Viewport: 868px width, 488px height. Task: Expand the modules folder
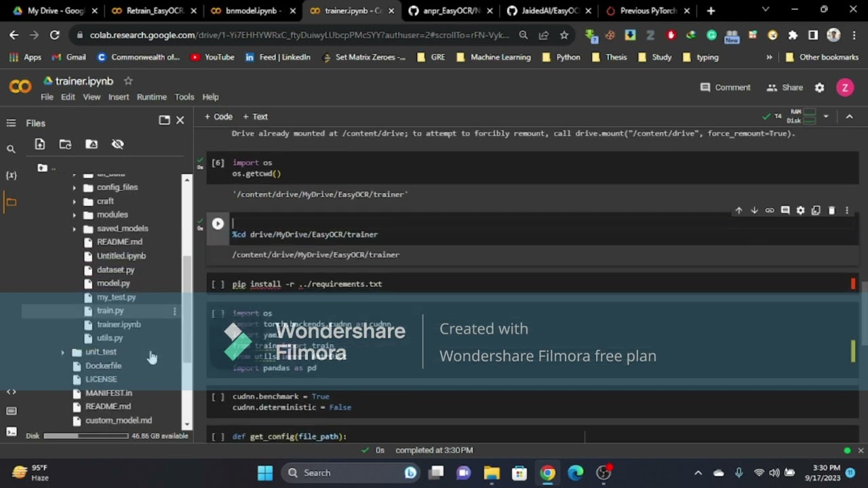(74, 215)
